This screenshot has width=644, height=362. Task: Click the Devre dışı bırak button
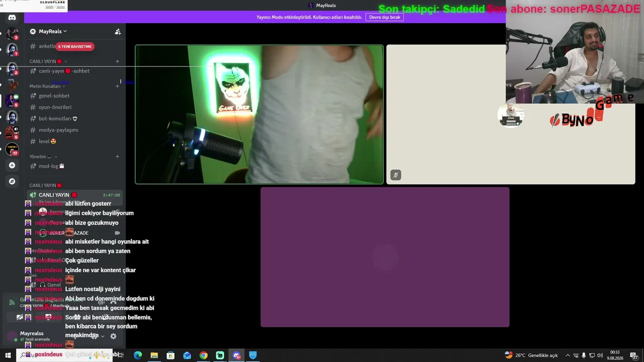pyautogui.click(x=384, y=17)
